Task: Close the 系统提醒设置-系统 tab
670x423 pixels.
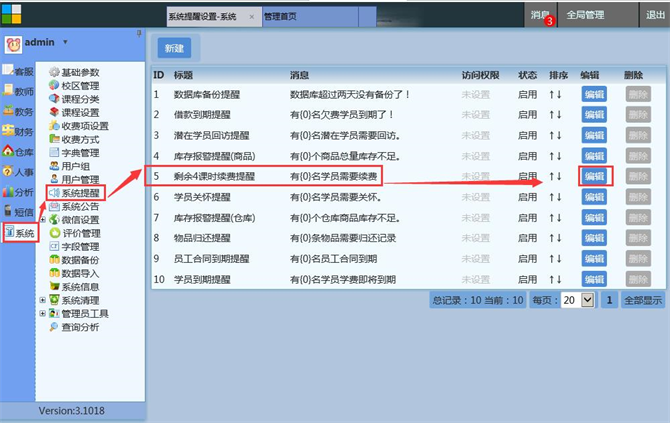Action: click(x=252, y=17)
